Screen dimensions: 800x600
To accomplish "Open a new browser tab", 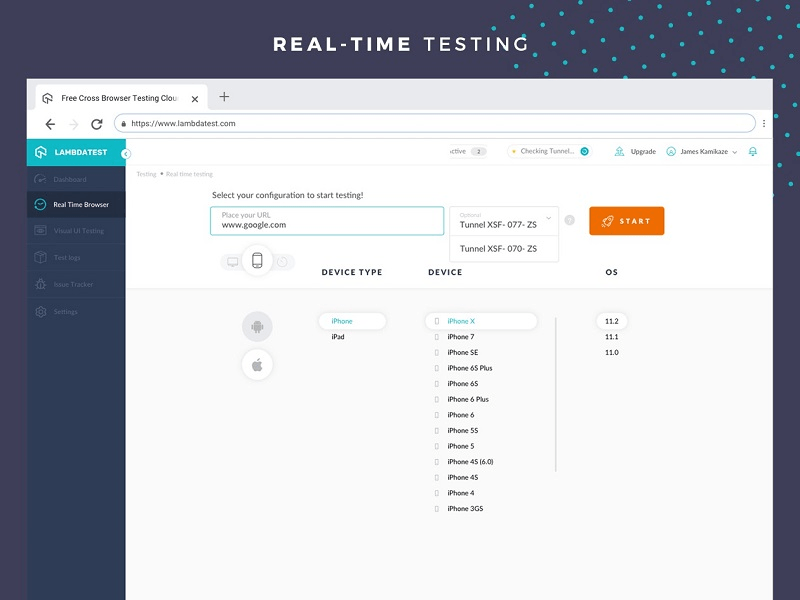I will 224,97.
